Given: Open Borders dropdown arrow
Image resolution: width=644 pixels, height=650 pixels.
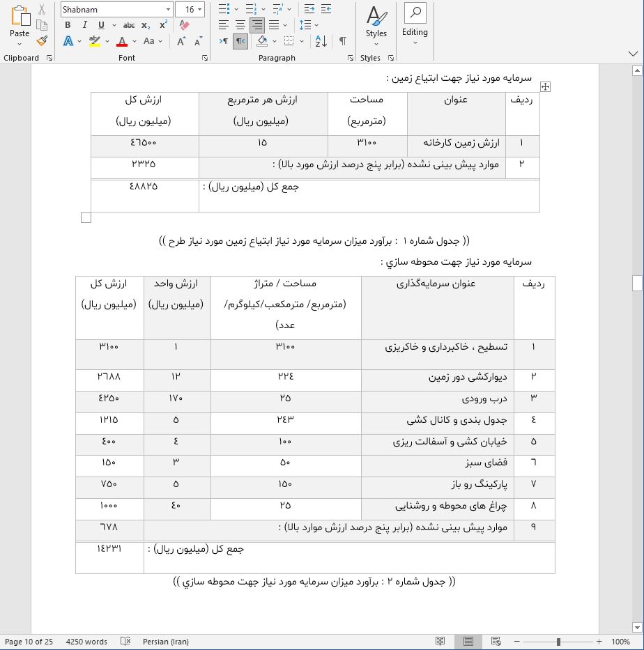Looking at the screenshot, I should click(302, 41).
